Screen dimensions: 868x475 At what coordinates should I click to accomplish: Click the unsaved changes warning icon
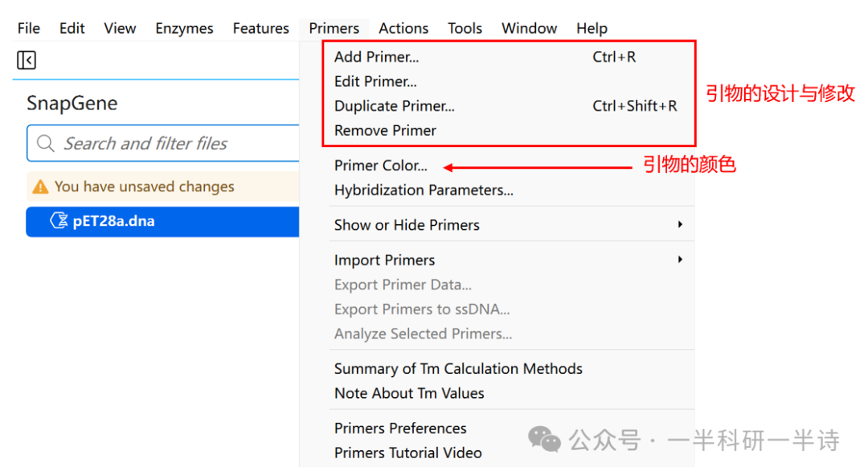(x=39, y=187)
